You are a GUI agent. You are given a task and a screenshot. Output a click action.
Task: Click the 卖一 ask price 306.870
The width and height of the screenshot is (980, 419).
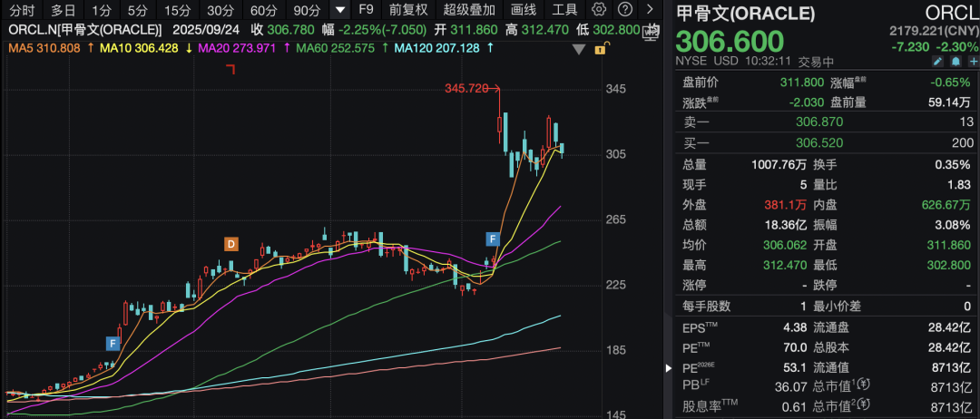(x=819, y=122)
